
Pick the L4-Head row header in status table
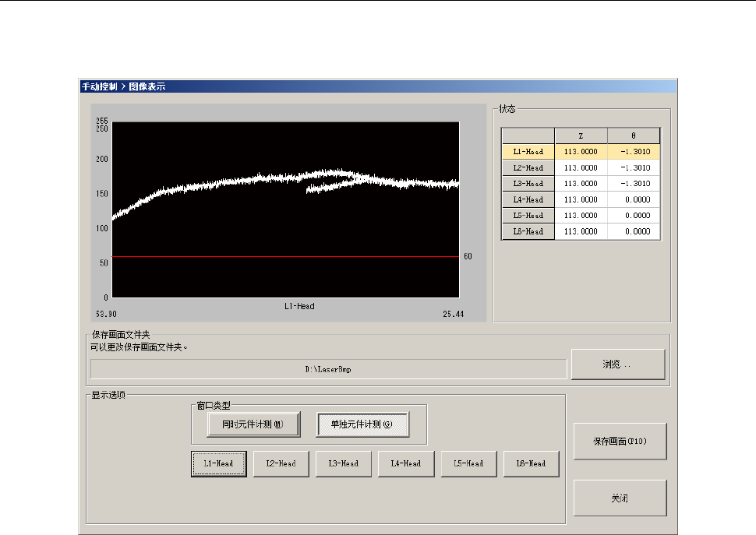click(528, 199)
